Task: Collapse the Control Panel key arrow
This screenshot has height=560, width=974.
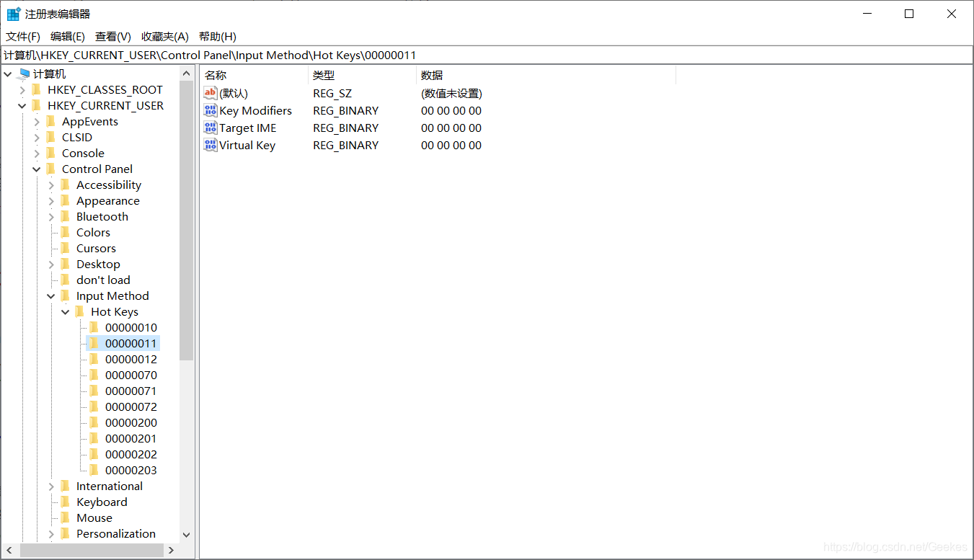Action: (37, 169)
